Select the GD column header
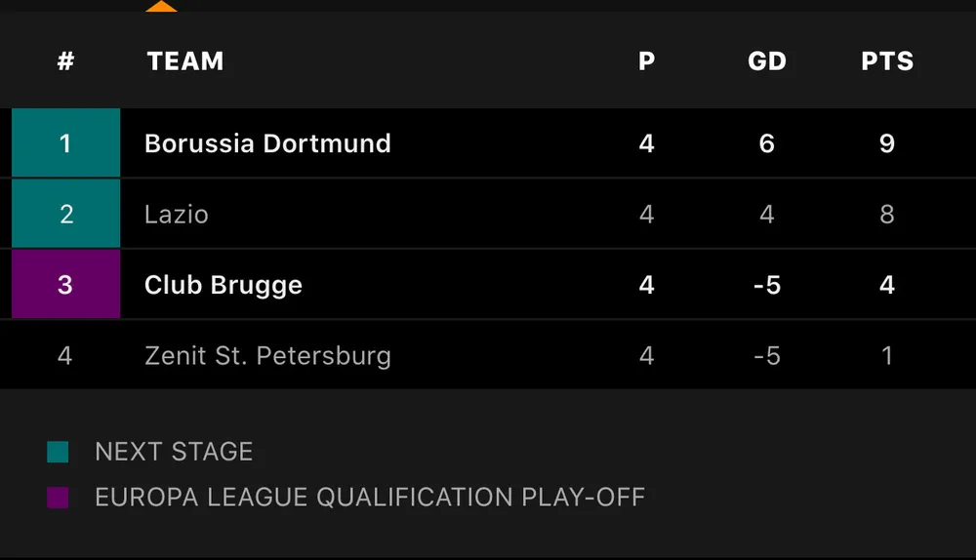976x560 pixels. coord(767,61)
